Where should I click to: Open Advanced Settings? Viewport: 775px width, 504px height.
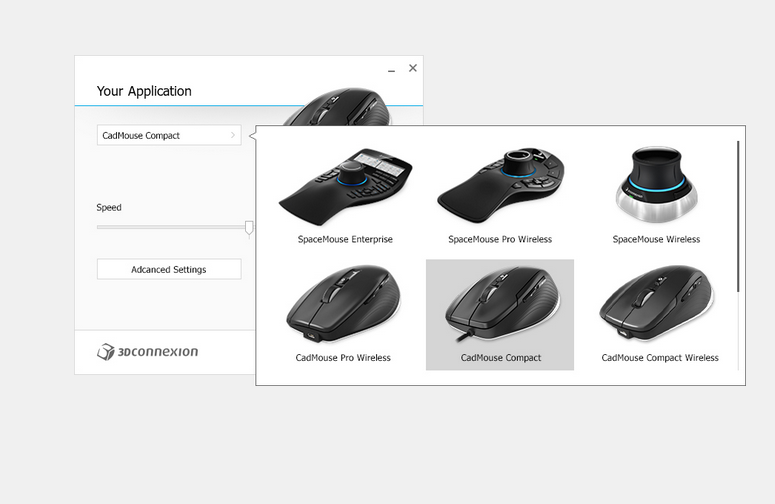pyautogui.click(x=168, y=269)
